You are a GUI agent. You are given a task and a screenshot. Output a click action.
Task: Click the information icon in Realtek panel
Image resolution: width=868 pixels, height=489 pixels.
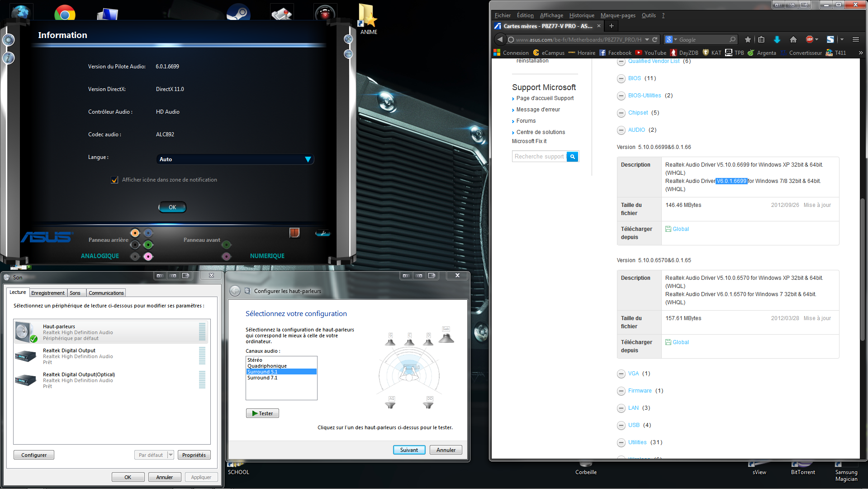(9, 58)
